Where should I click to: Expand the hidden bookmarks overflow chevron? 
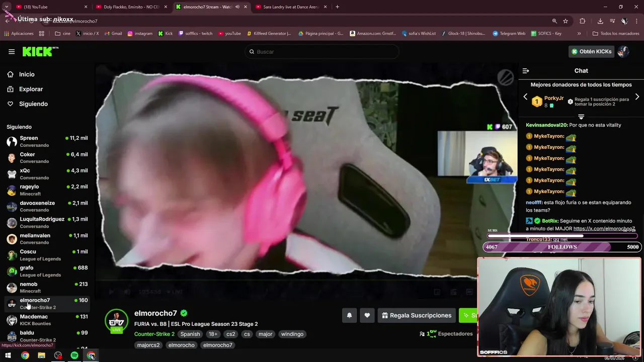click(x=579, y=34)
